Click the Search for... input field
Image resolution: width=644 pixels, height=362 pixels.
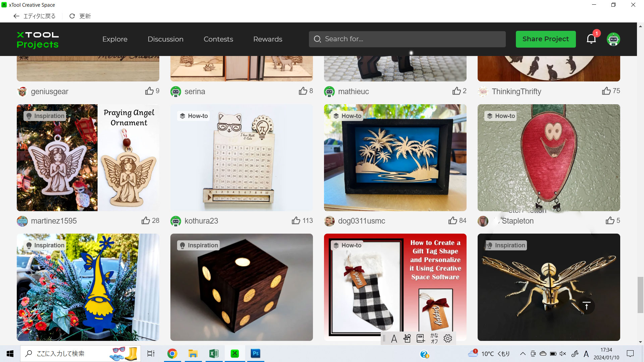click(x=407, y=39)
